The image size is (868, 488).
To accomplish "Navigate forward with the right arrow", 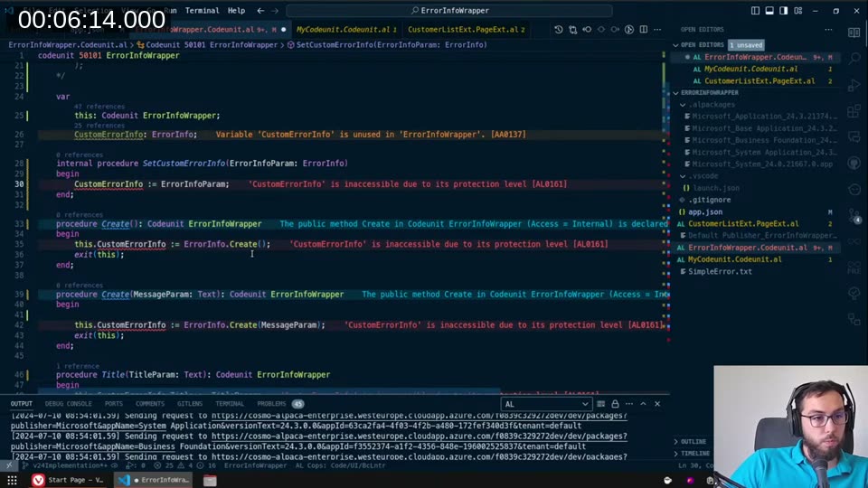I will [x=275, y=11].
